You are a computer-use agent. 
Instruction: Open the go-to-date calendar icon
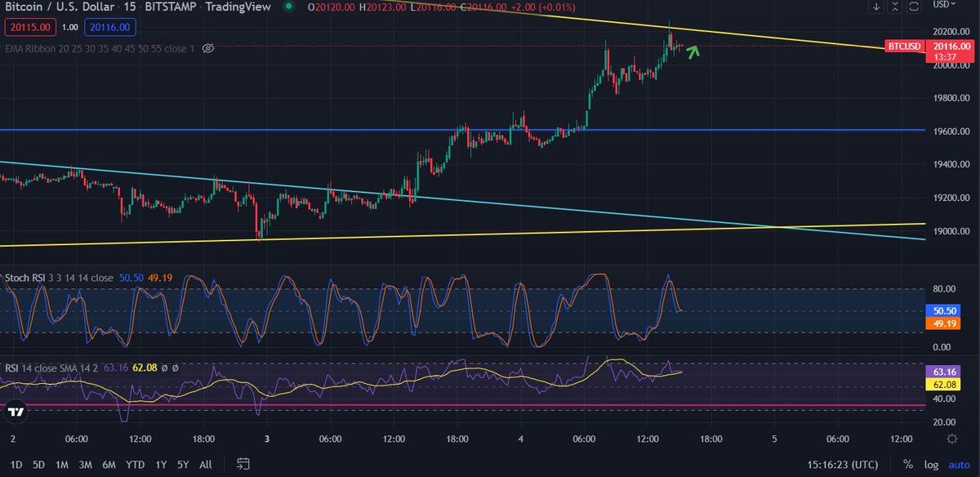pyautogui.click(x=243, y=464)
